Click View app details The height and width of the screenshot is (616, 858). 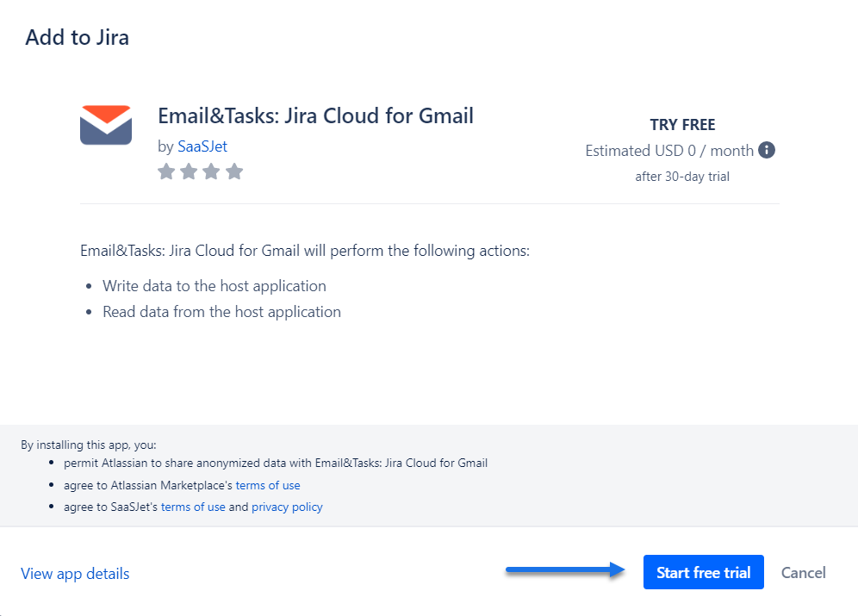coord(75,573)
